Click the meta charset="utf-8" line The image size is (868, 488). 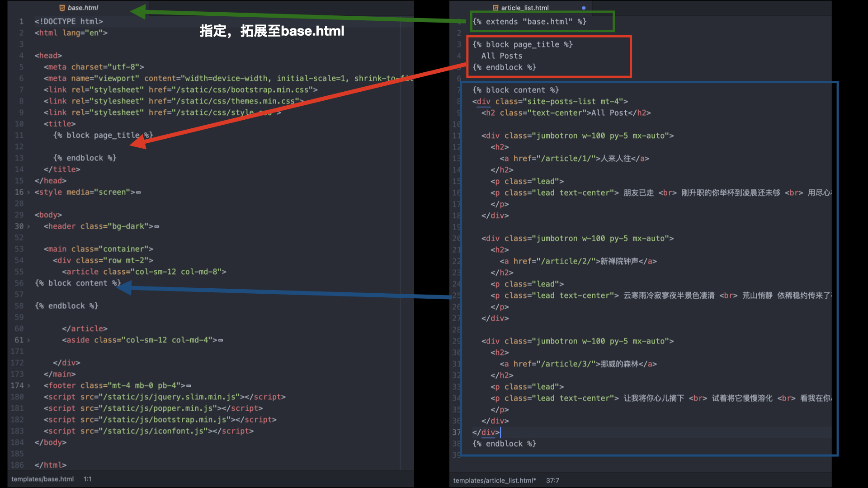tap(94, 67)
